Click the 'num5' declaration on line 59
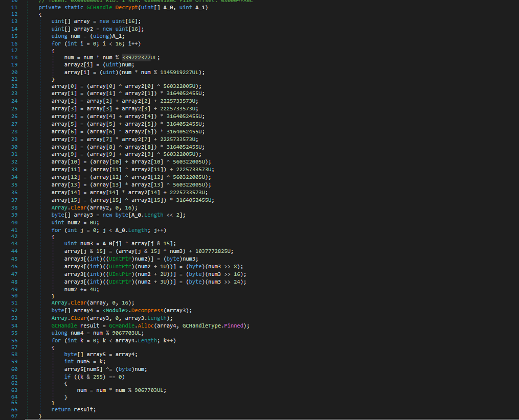 tap(83, 361)
